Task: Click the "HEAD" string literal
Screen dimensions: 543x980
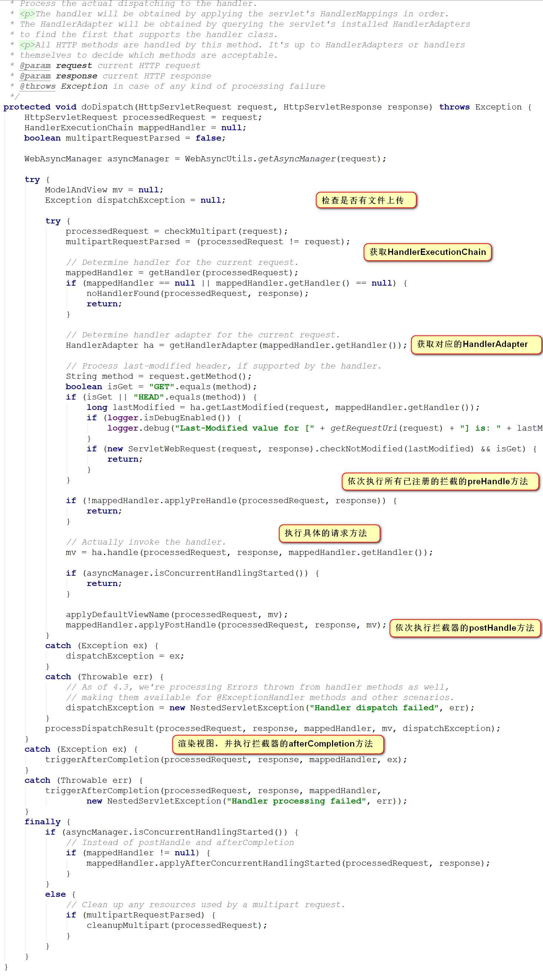Action: pyautogui.click(x=148, y=397)
